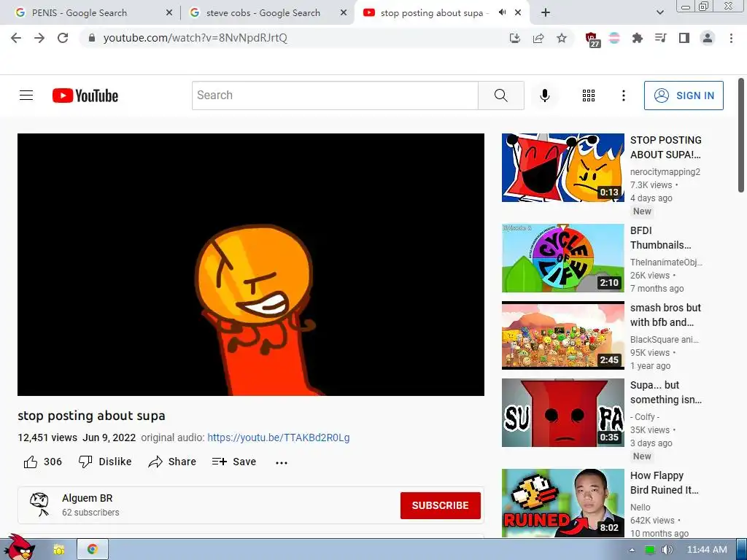
Task: Click the YouTube Search input field
Action: tap(335, 96)
